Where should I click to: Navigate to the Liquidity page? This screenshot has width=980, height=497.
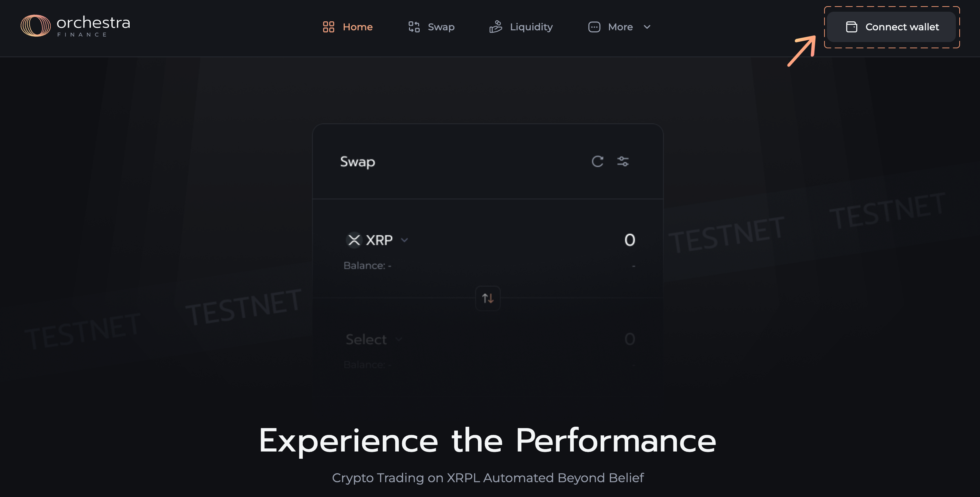click(531, 27)
